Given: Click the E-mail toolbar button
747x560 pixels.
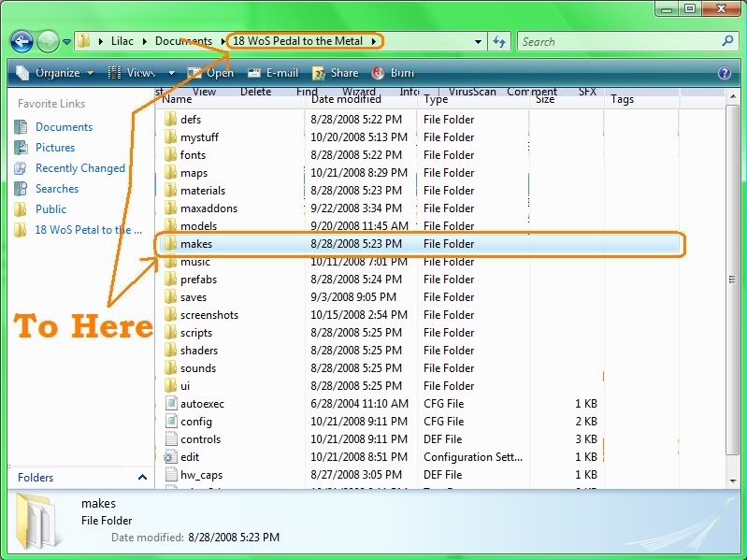Looking at the screenshot, I should pos(272,73).
